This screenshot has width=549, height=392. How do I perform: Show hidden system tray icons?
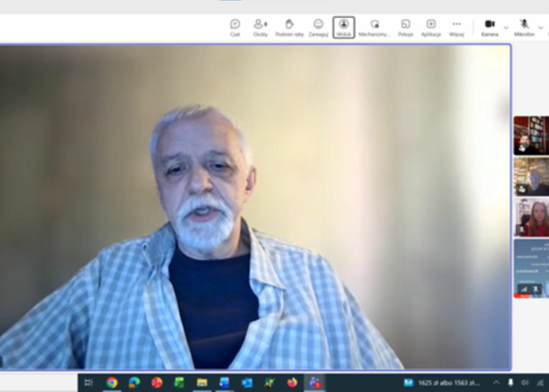(x=496, y=383)
